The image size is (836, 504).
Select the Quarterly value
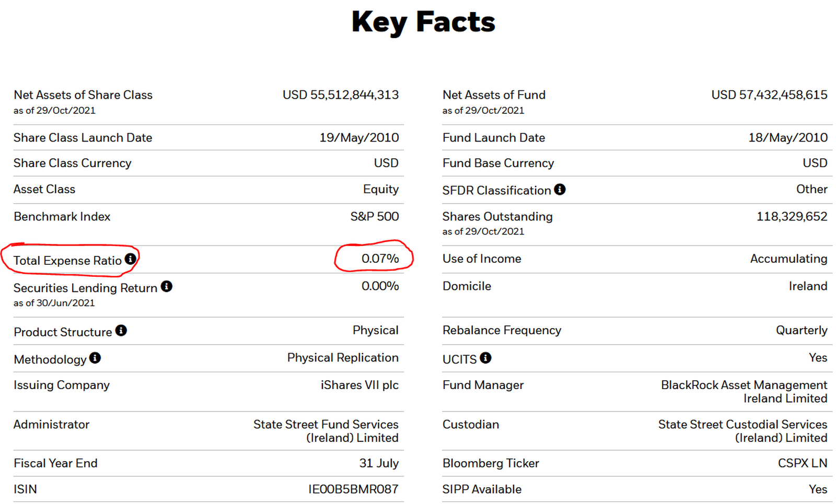tap(802, 331)
